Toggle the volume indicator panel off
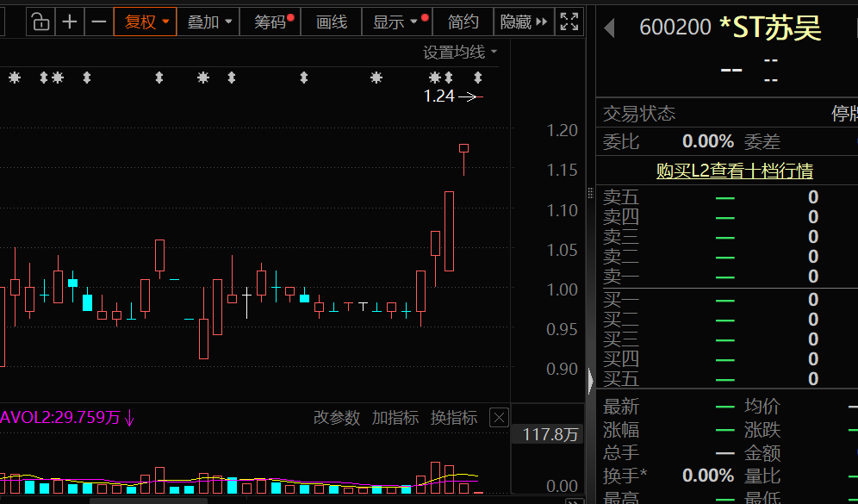Viewport: 858px width, 504px height. click(x=498, y=417)
